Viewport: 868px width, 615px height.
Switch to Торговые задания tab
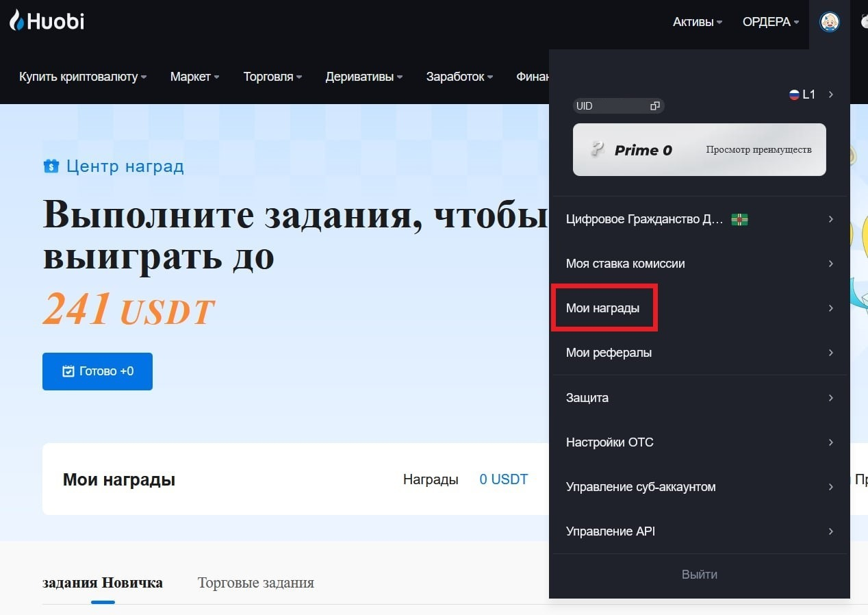(256, 583)
